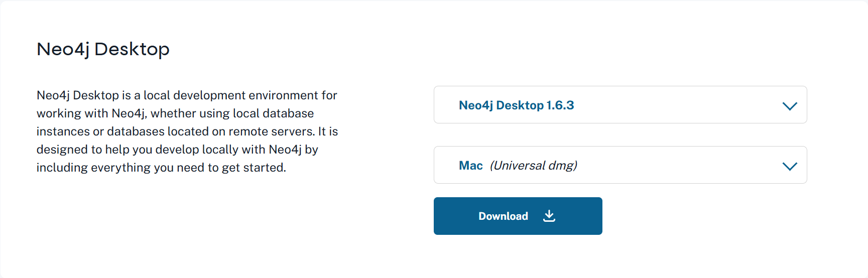Click the line "designed to help you develop locally"
868x278 pixels.
pos(177,150)
